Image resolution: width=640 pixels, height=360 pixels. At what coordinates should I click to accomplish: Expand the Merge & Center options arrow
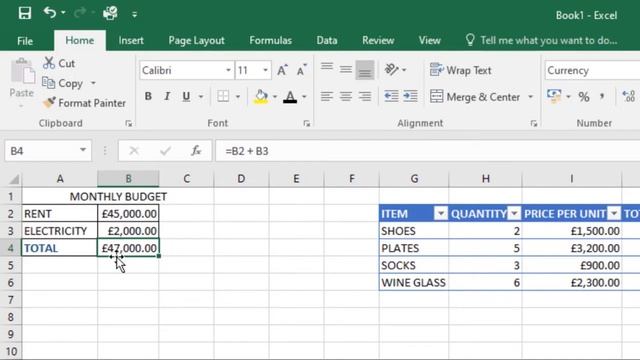click(x=531, y=97)
